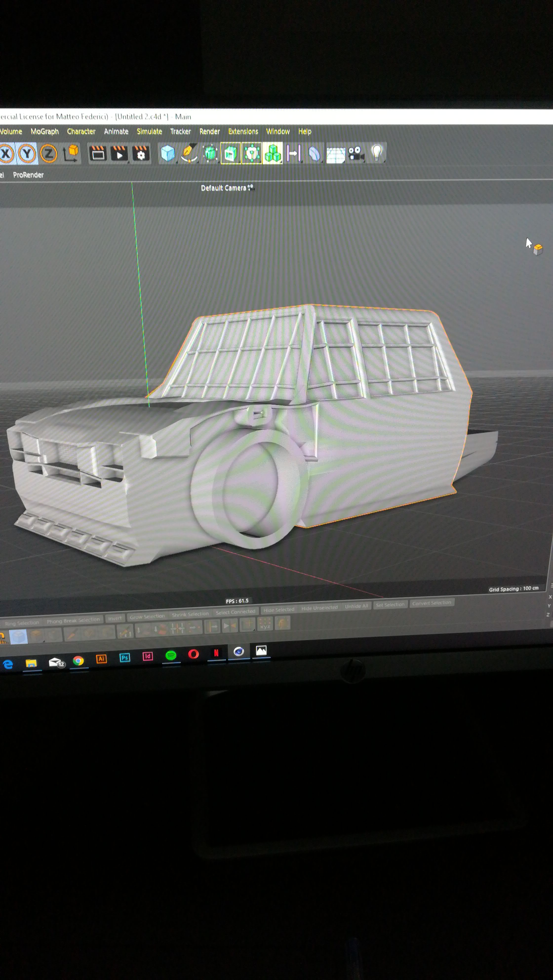This screenshot has width=553, height=980.
Task: Open the Tracker menu
Action: [x=180, y=132]
